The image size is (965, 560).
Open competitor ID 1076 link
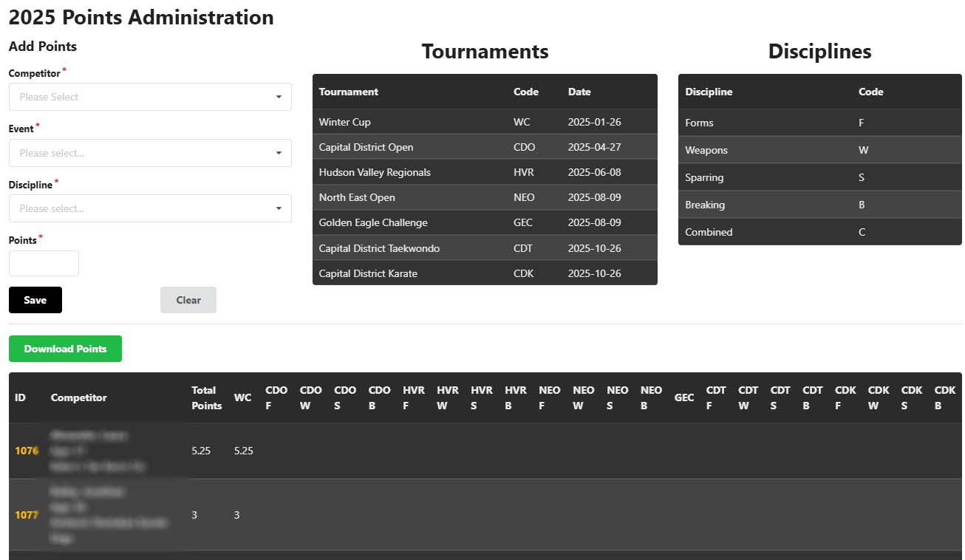click(x=26, y=450)
